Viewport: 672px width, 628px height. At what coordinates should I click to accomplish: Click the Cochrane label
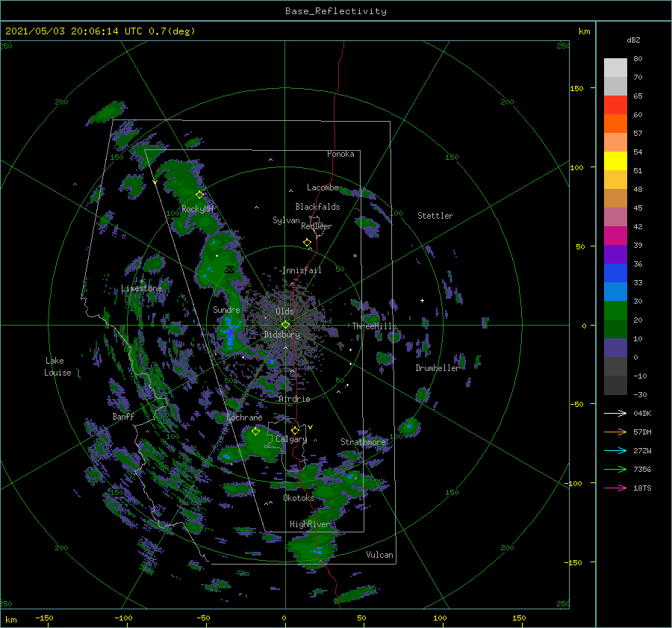pyautogui.click(x=244, y=417)
